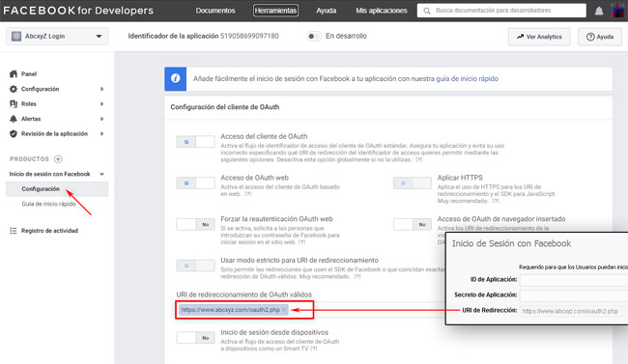Click the PRODUCTOS sidebar heading

point(29,159)
